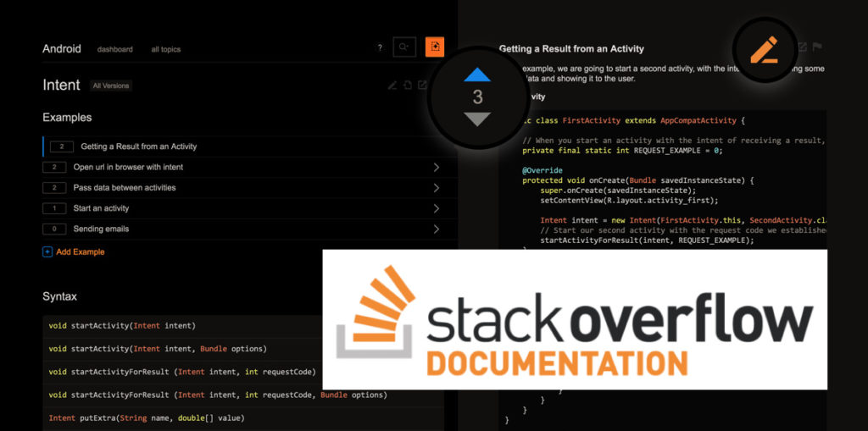Viewport: 868px width, 431px height.
Task: Expand Open url in browser chevron
Action: click(437, 167)
